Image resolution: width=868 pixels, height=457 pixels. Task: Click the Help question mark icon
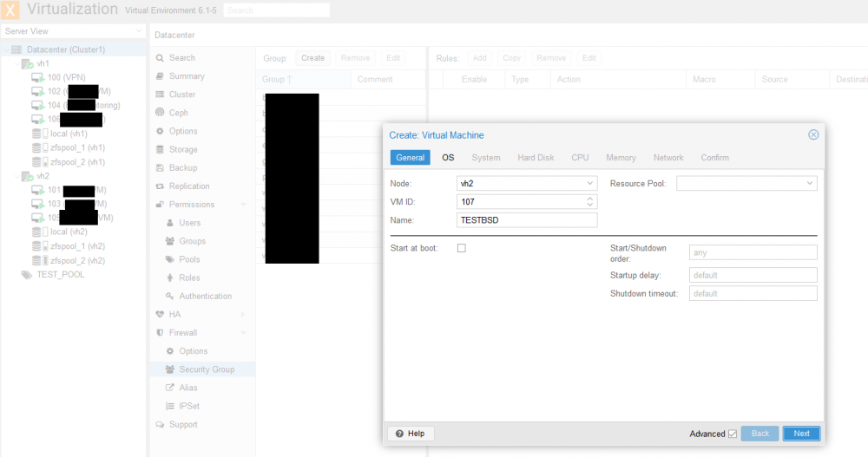(x=399, y=434)
